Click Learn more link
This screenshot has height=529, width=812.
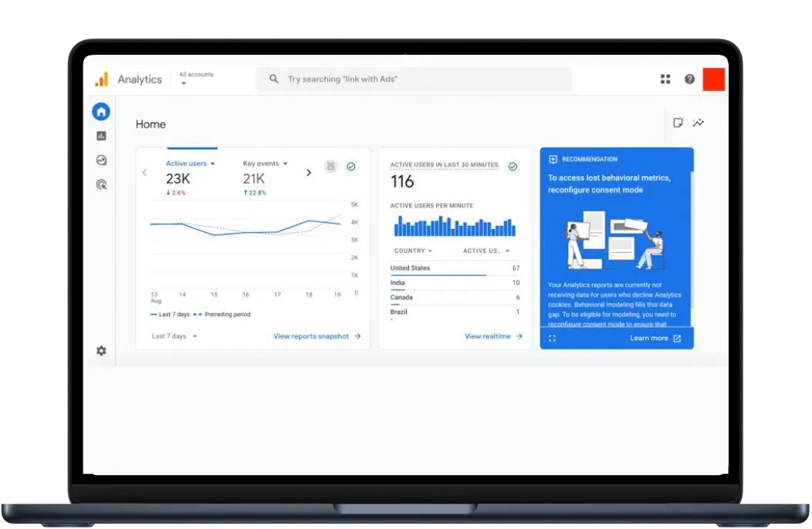655,338
